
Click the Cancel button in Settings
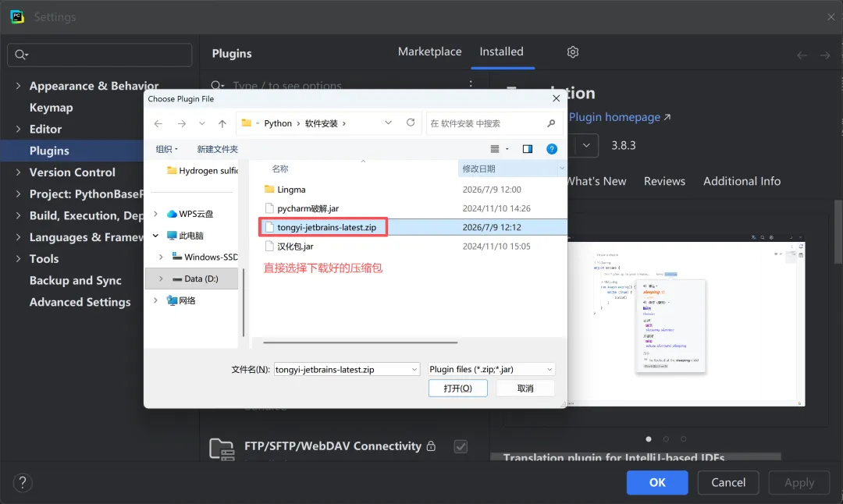(728, 482)
